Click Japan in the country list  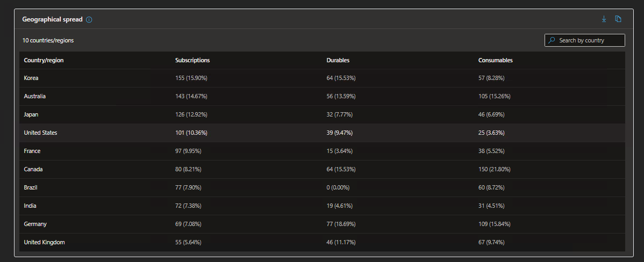point(31,114)
